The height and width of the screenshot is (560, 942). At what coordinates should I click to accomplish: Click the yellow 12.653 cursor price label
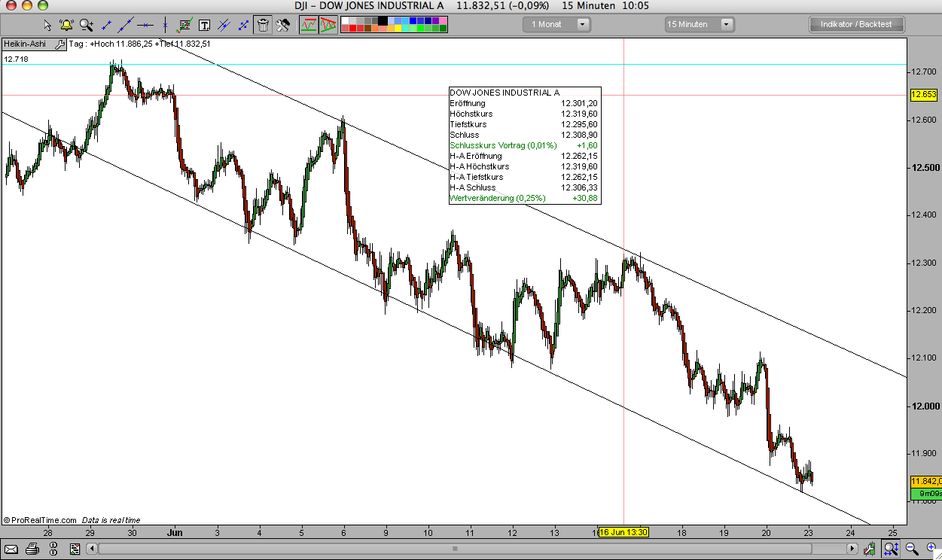923,94
